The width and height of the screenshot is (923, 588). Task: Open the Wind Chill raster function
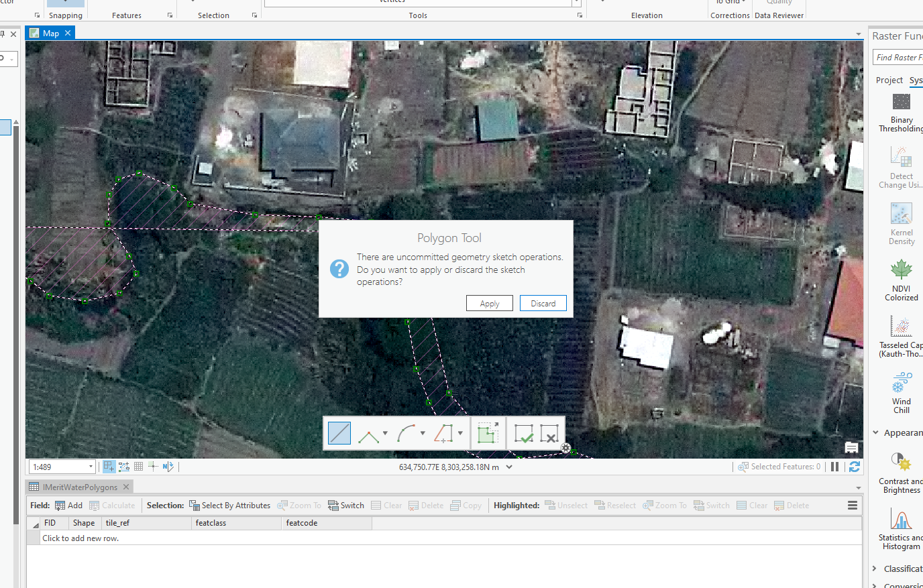click(901, 393)
